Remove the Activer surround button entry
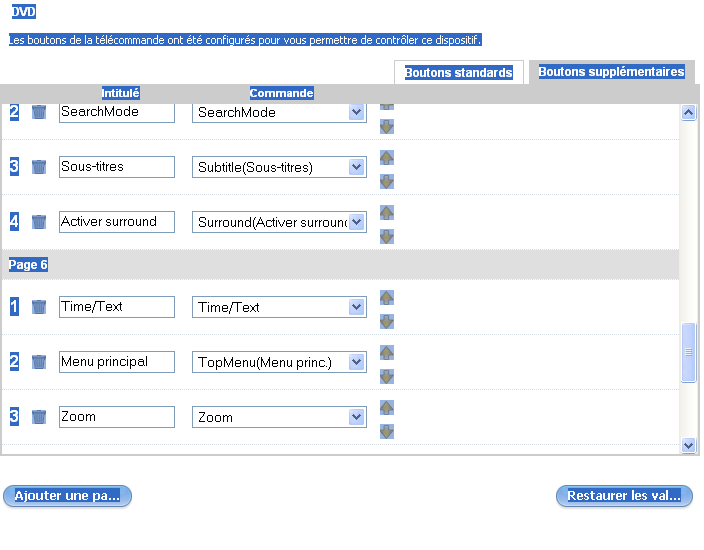This screenshot has width=704, height=550. click(x=39, y=222)
